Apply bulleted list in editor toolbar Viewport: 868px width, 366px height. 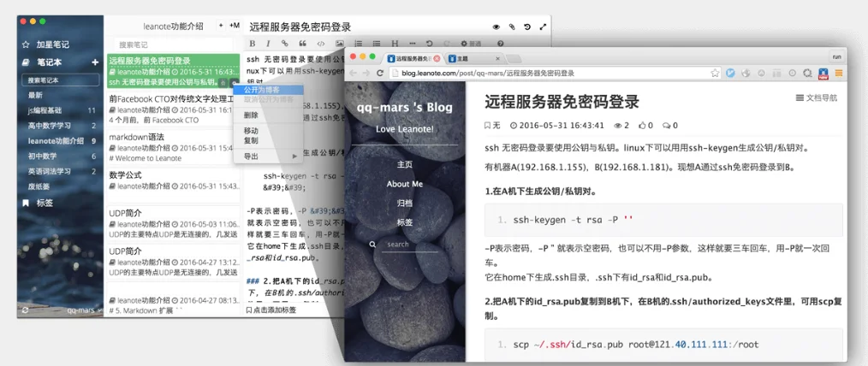pos(377,43)
